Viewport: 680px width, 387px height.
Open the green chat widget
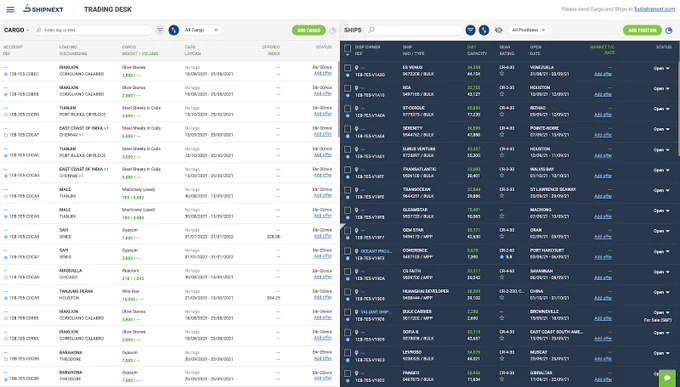pyautogui.click(x=667, y=378)
